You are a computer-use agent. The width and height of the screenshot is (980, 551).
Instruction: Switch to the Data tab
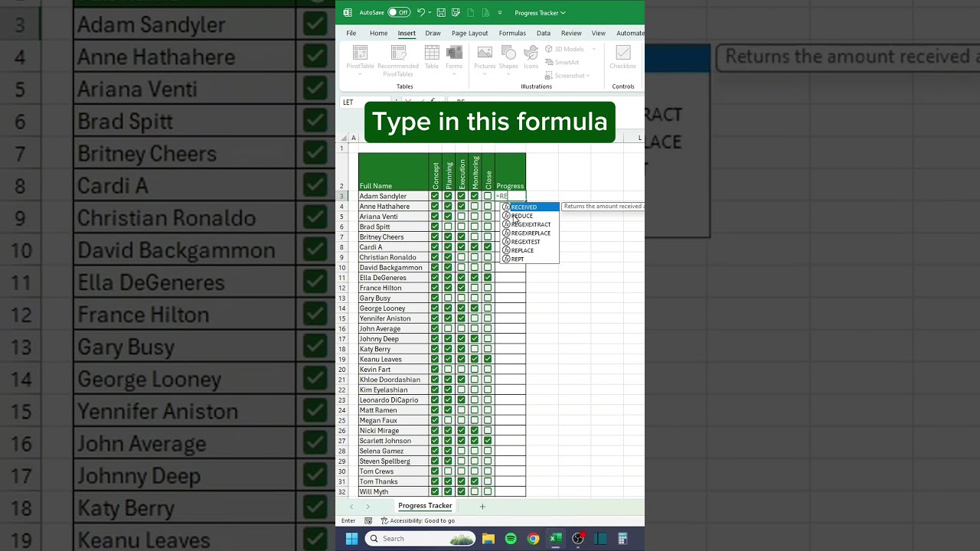click(x=544, y=34)
